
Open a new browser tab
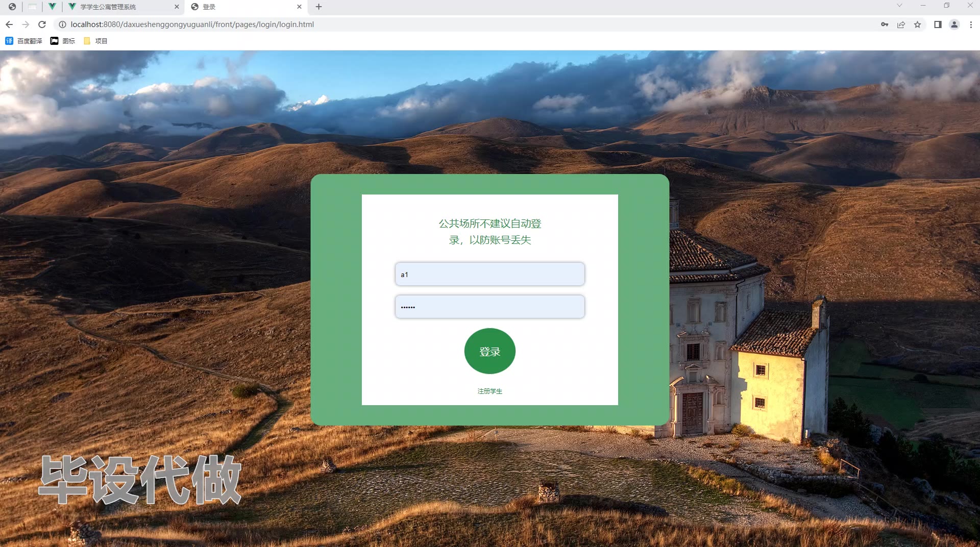click(x=318, y=7)
